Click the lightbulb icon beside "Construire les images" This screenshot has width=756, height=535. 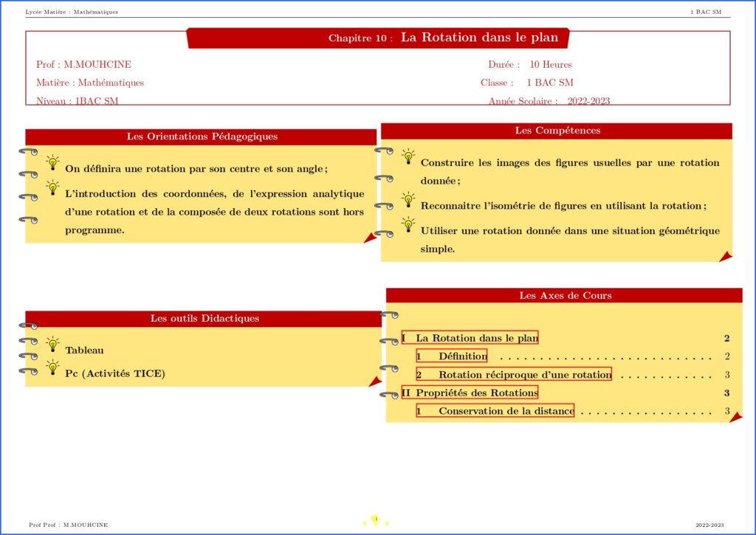(408, 156)
